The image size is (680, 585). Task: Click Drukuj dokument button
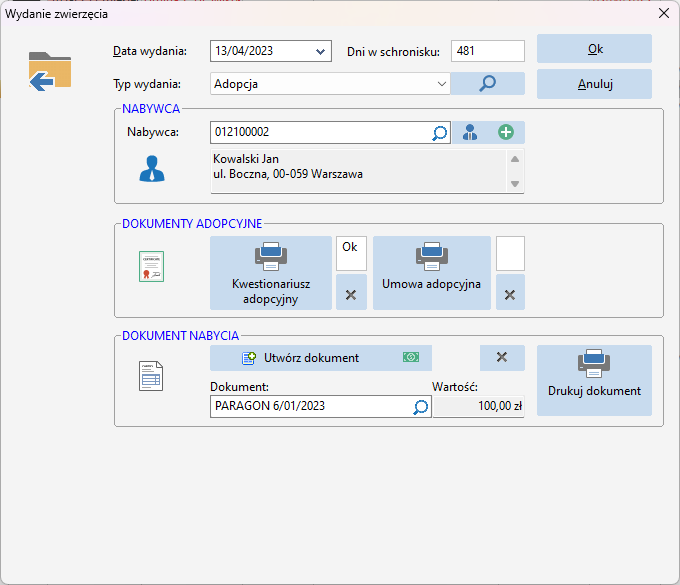594,380
